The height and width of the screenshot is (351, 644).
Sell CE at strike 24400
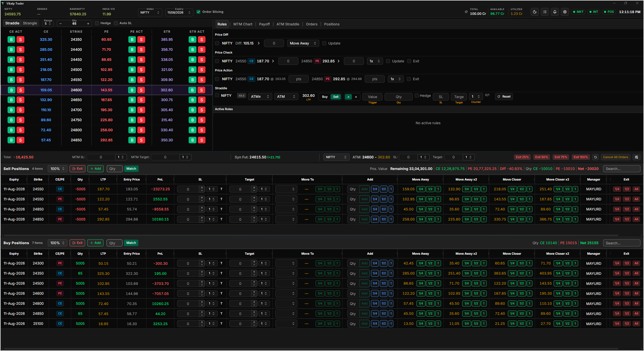20,50
